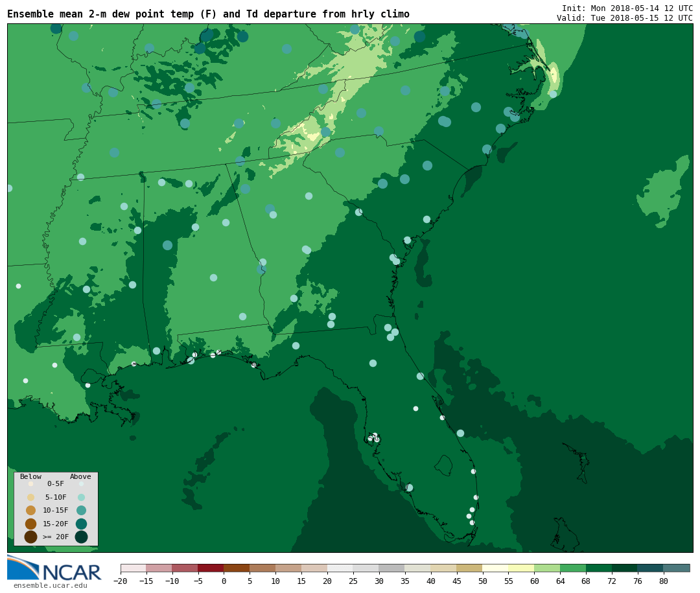Click the light tan Below 0-5F legend dot
This screenshot has height=593, width=700.
point(31,483)
